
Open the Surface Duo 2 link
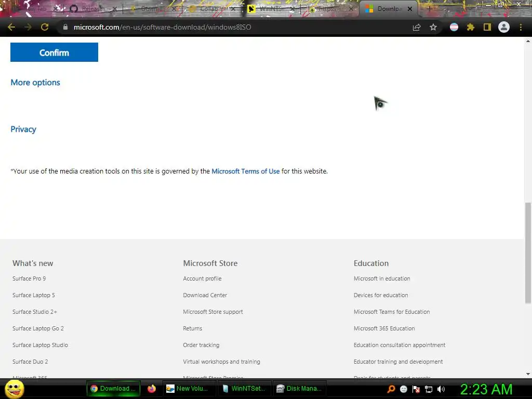coord(30,362)
